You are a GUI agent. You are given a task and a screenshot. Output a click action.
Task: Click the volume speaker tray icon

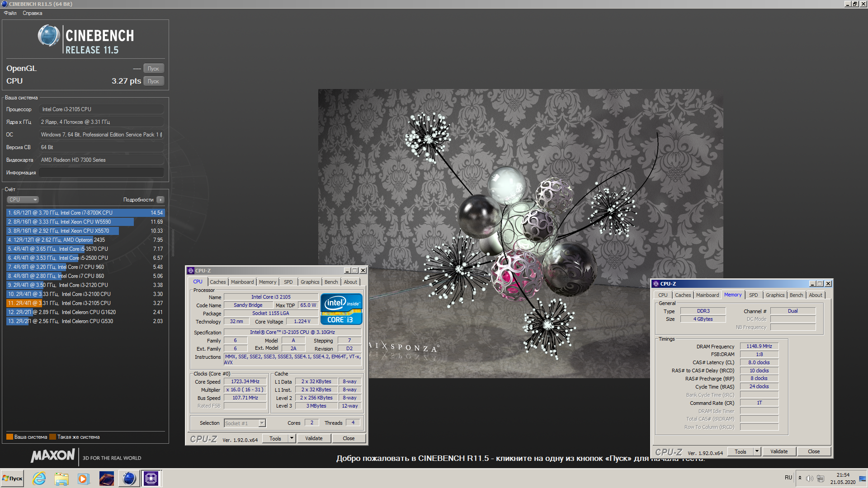[809, 478]
